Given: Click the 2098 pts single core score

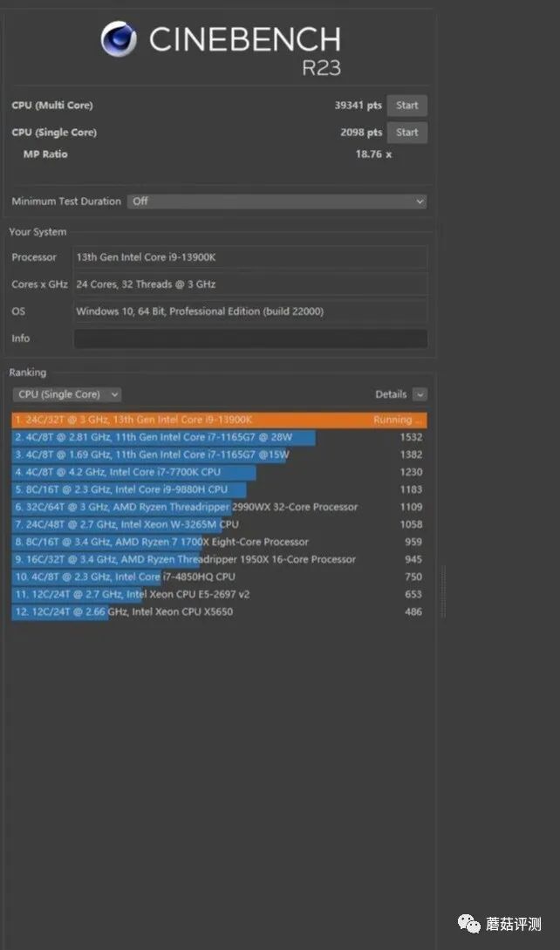Looking at the screenshot, I should (361, 133).
